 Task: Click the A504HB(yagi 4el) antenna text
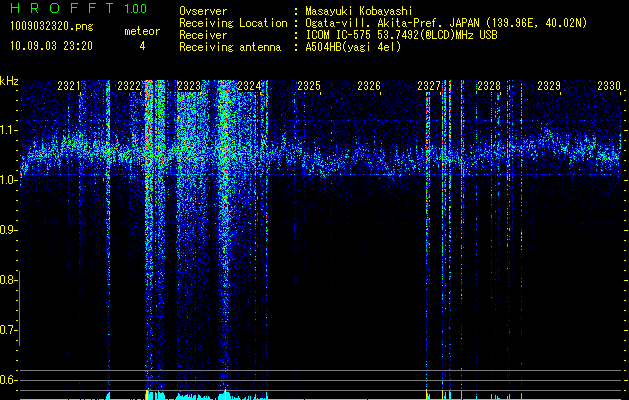click(x=353, y=47)
